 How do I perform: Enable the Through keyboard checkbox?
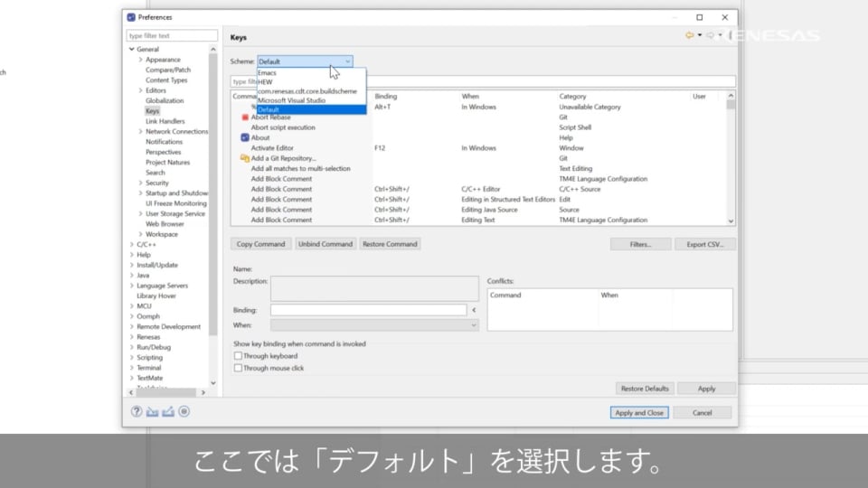(x=239, y=356)
